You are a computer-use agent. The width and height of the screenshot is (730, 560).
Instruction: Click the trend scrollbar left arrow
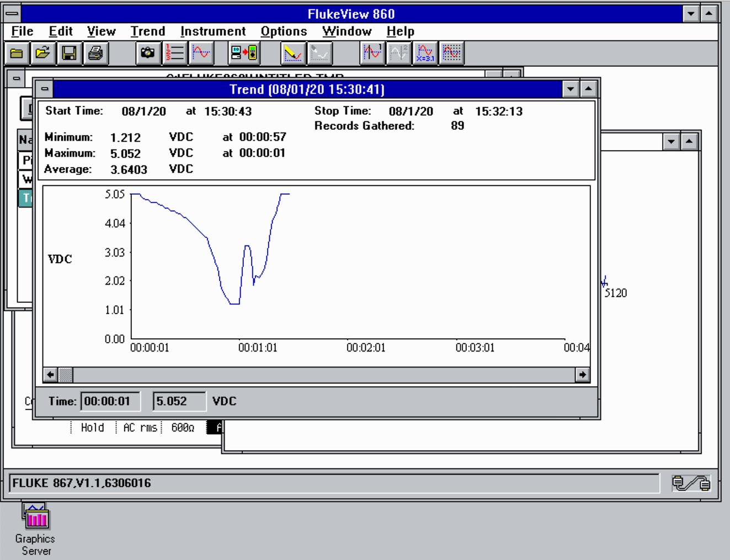coord(50,375)
